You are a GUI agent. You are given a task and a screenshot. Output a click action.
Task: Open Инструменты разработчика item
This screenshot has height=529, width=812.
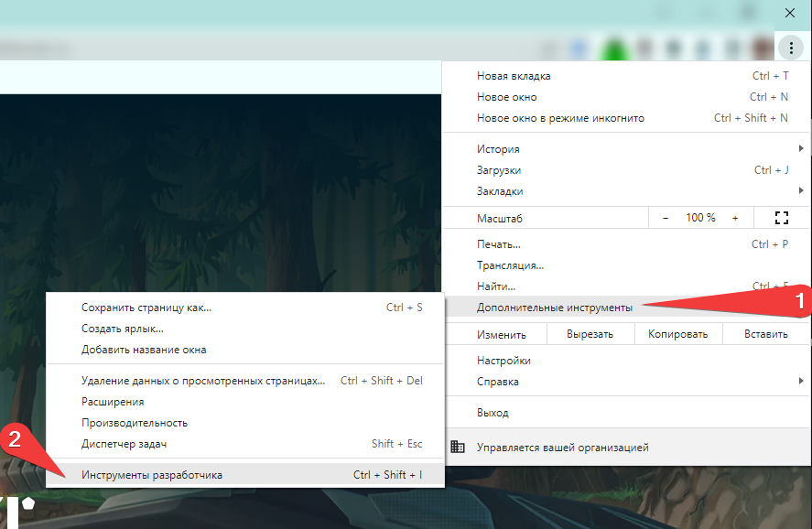[245, 475]
